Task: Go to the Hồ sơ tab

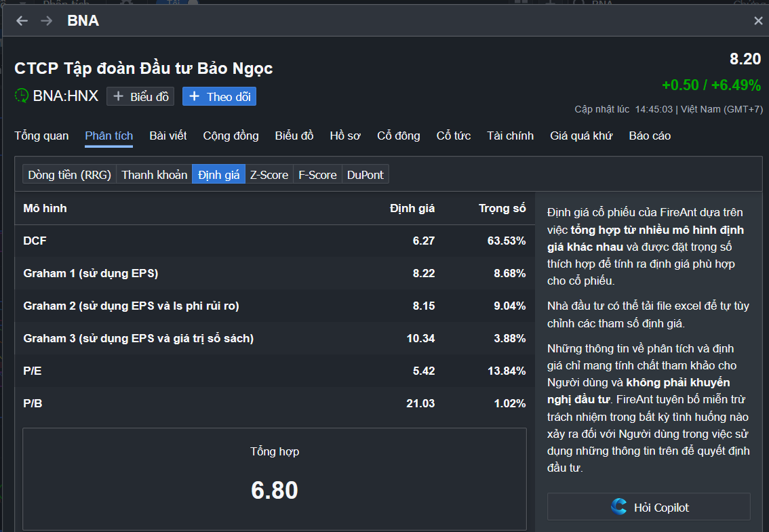Action: (345, 136)
